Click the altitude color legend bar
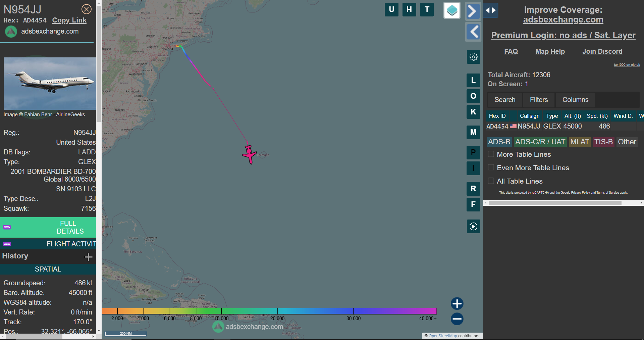Image resolution: width=644 pixels, height=340 pixels. click(x=269, y=311)
